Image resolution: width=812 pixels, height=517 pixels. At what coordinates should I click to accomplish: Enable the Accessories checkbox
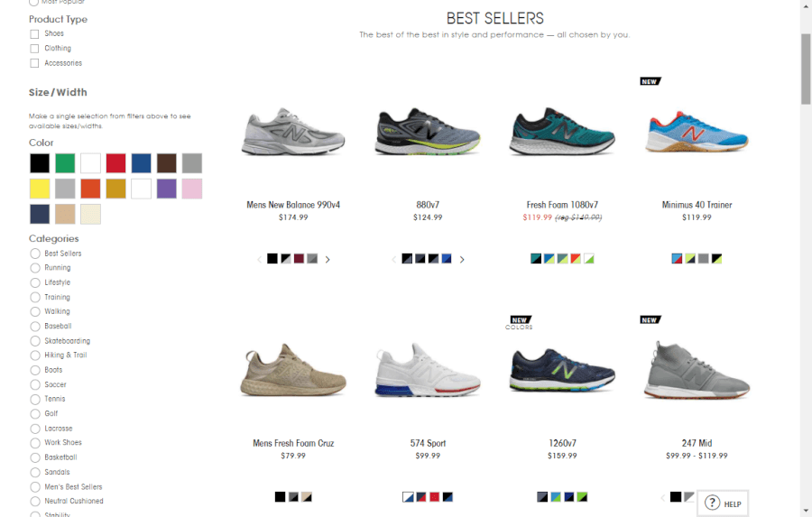point(34,63)
